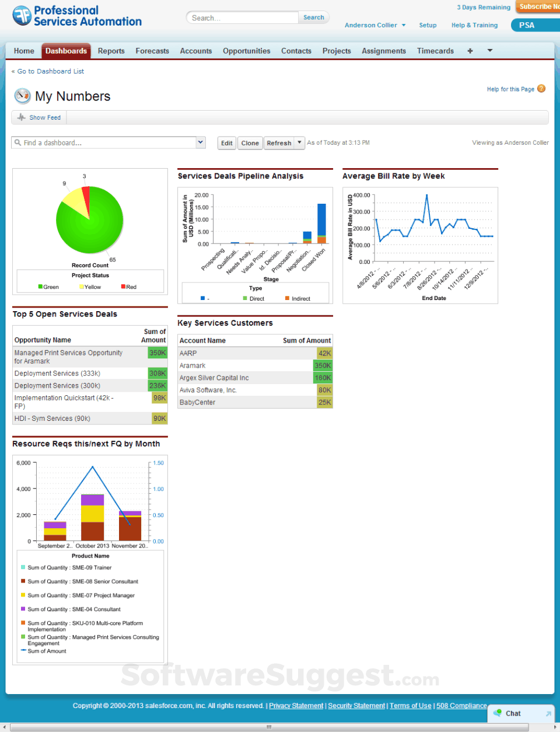Click the Professional Services Automation logo

(x=77, y=16)
